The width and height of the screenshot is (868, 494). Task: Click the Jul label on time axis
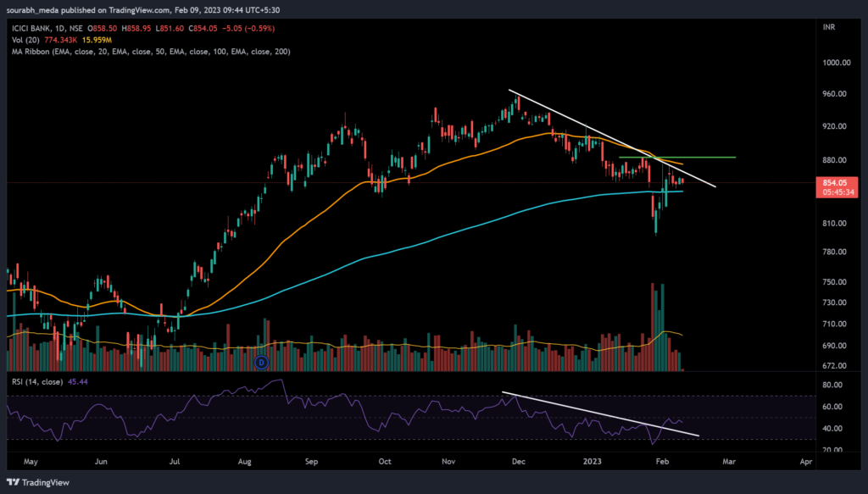point(175,461)
